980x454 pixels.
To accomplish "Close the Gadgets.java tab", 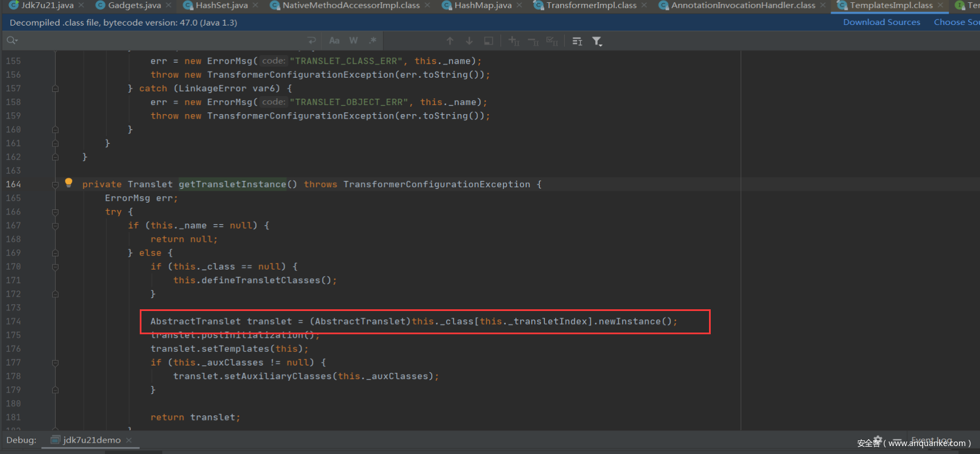I will (x=169, y=6).
